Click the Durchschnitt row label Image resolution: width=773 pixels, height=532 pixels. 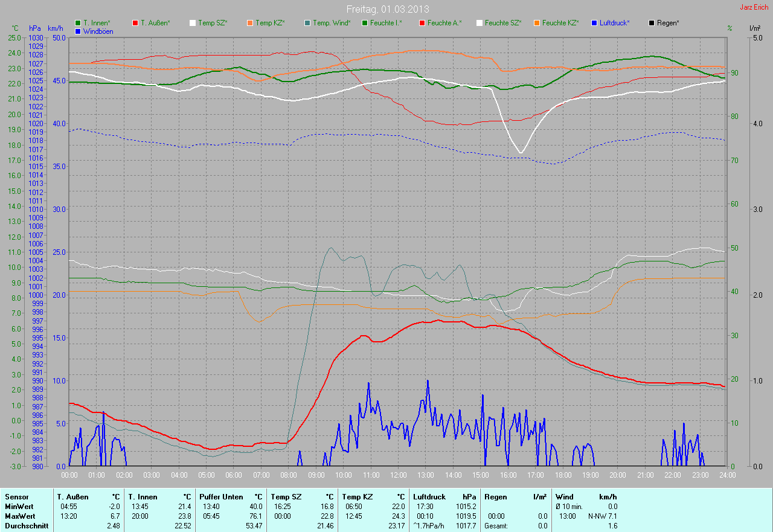[25, 526]
